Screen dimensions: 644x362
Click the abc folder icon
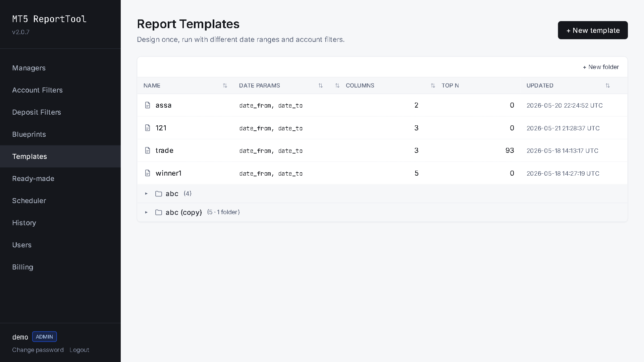[159, 194]
